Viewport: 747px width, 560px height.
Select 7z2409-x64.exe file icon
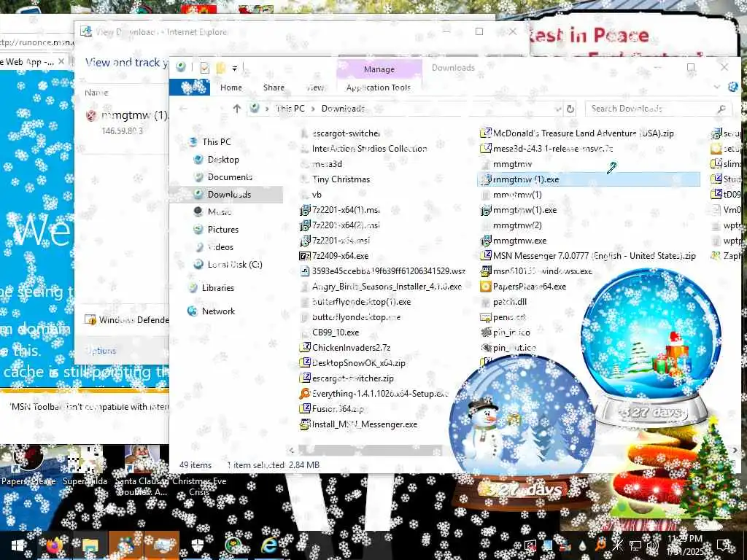(304, 256)
